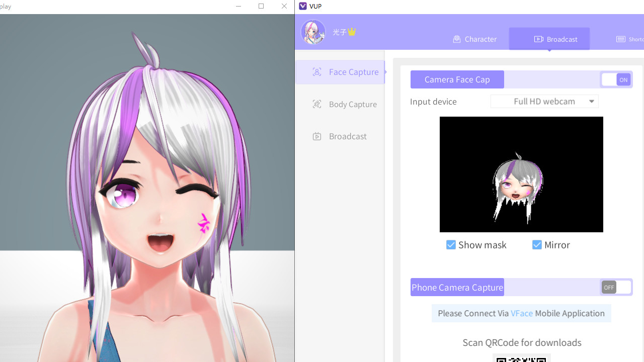Select the Face Capture sidebar icon
Image resolution: width=644 pixels, height=362 pixels.
[x=317, y=72]
